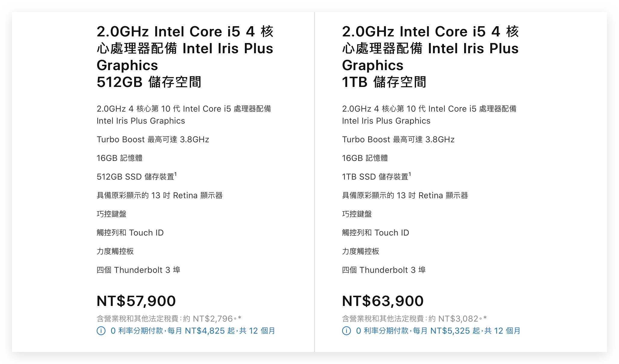Click 觸控列和 Touch ID in left card
Image resolution: width=619 pixels, height=364 pixels.
click(130, 233)
